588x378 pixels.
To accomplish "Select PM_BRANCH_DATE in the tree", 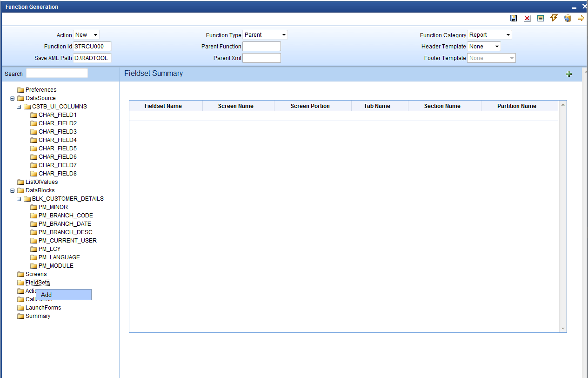I will (65, 224).
